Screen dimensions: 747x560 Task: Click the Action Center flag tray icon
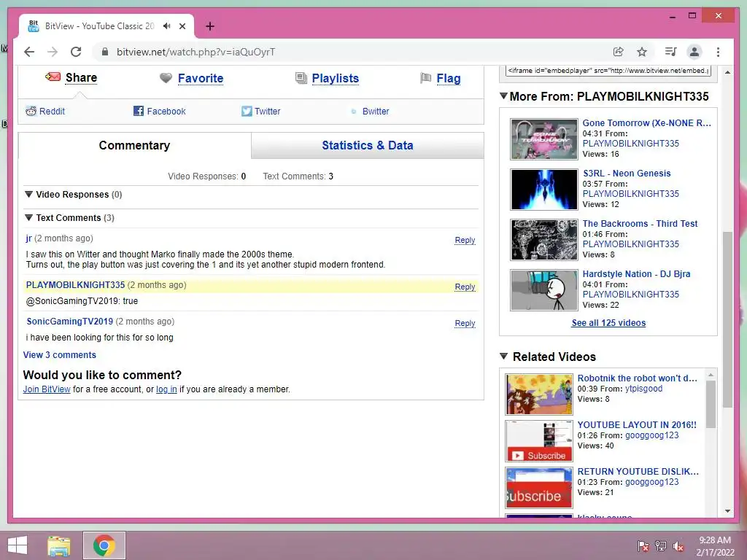(643, 545)
